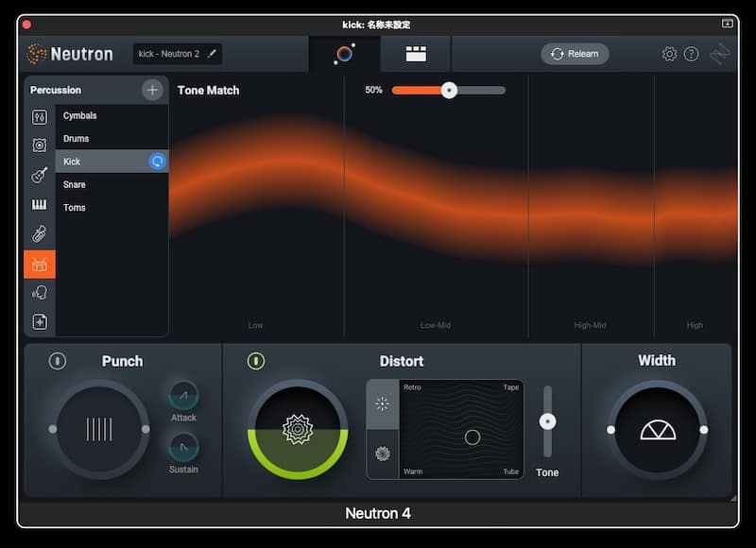
Task: Click the Tone Match amount slider handle
Action: click(449, 90)
